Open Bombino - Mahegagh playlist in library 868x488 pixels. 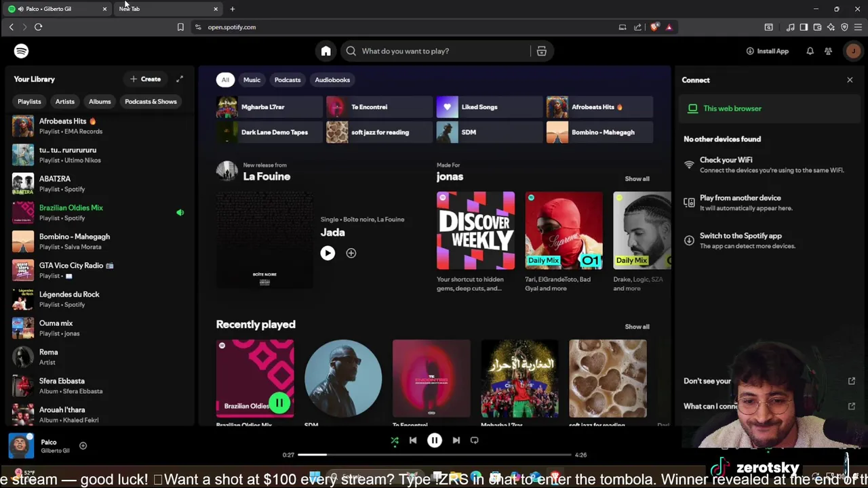(x=98, y=241)
